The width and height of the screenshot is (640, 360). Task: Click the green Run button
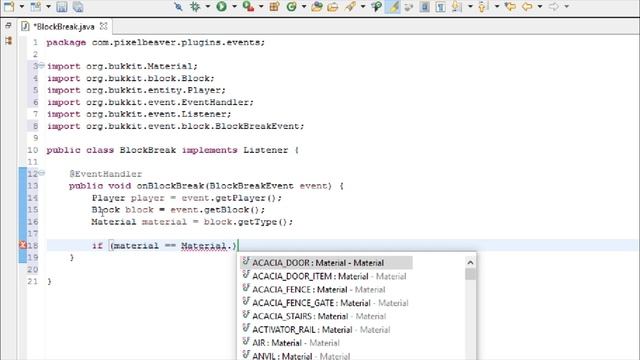[x=222, y=7]
